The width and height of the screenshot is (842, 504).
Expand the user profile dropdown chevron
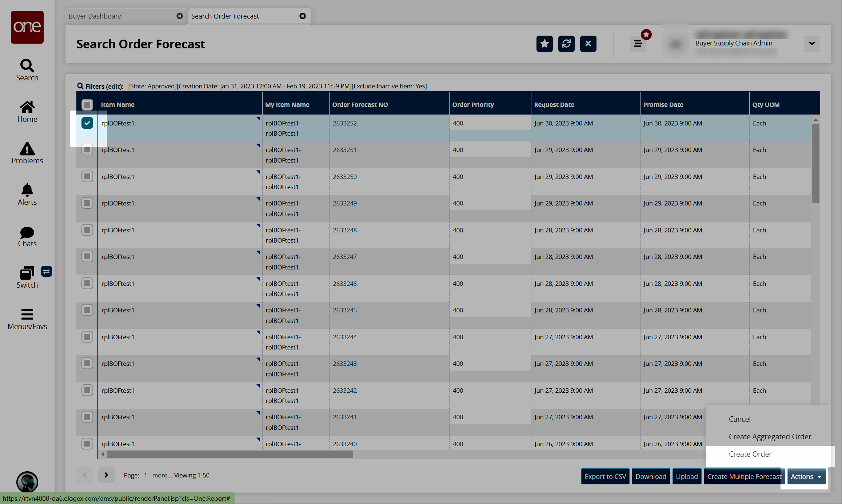point(811,44)
